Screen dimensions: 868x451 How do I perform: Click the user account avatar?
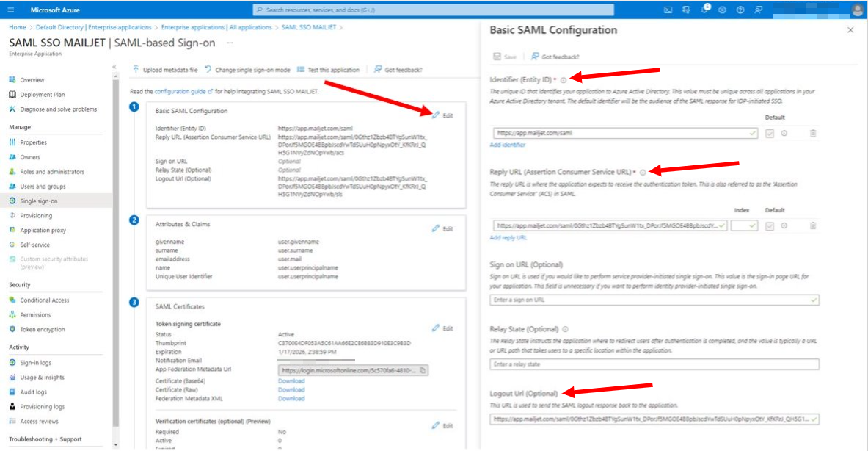[x=858, y=10]
